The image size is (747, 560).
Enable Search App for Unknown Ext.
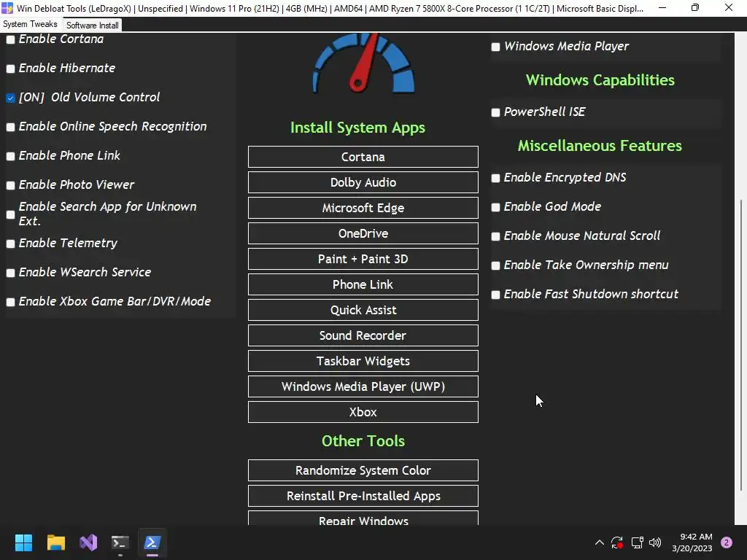[x=10, y=214]
